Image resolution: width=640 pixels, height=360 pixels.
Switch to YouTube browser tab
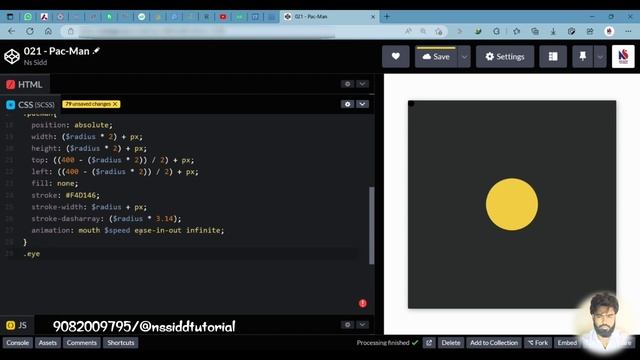point(223,17)
